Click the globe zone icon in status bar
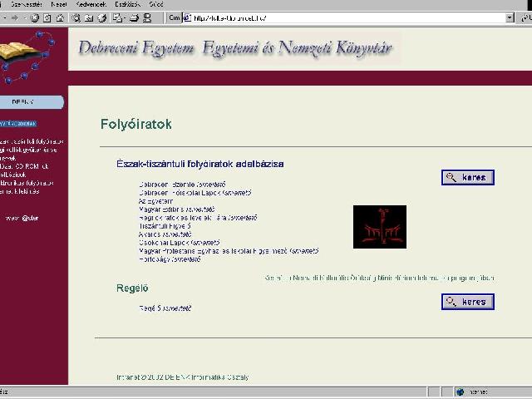532x399 pixels. pos(460,392)
